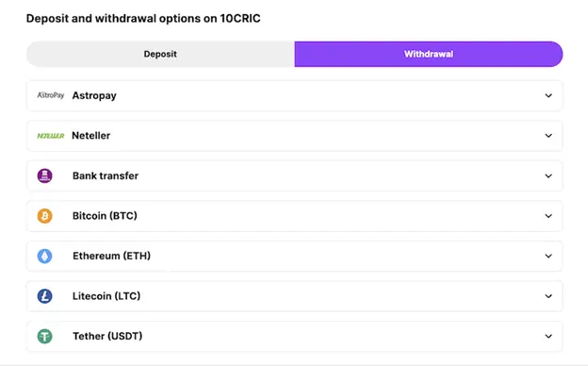Select the purple Withdrawal tab
This screenshot has width=588, height=366.
pos(429,54)
